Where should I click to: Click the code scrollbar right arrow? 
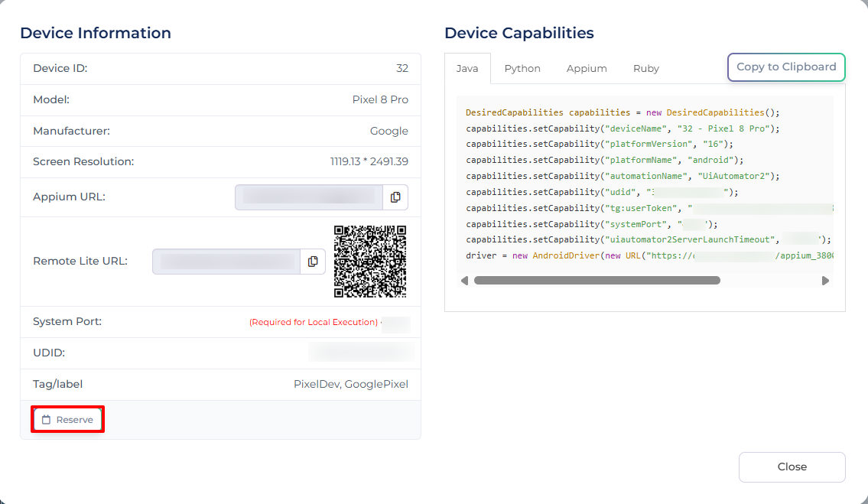tap(825, 281)
